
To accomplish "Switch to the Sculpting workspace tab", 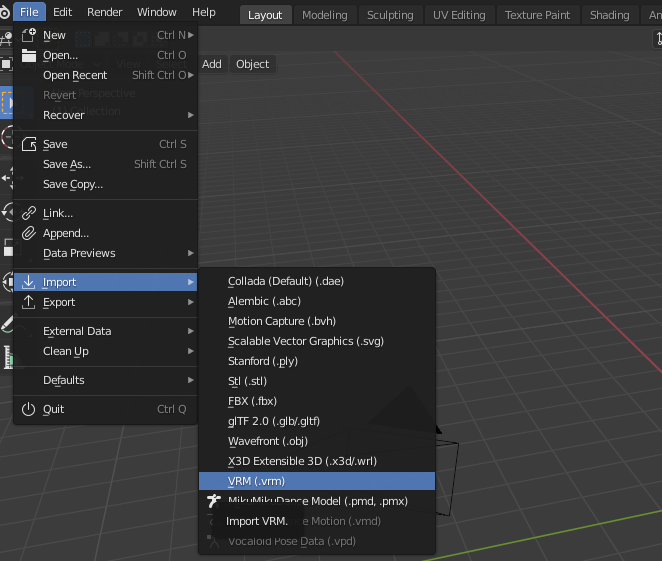I will point(390,15).
